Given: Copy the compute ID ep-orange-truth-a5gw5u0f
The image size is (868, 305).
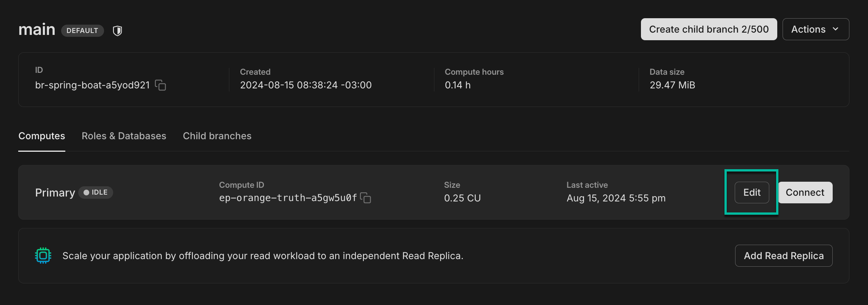Looking at the screenshot, I should pos(366,198).
